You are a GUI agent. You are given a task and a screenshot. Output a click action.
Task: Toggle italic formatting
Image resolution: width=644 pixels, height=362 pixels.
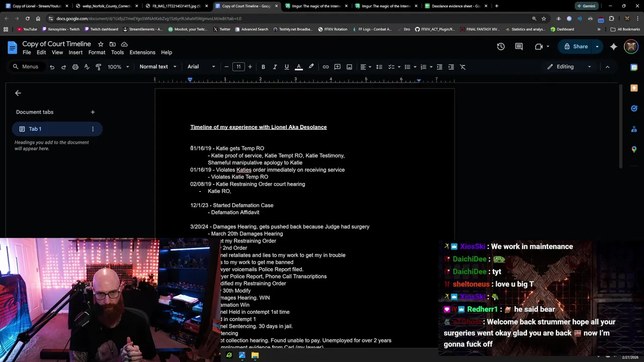[275, 67]
